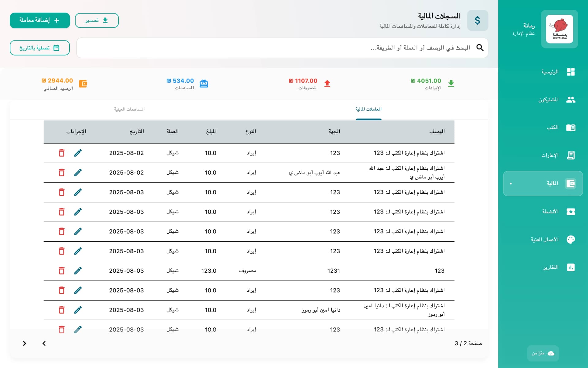Delete the مصروف row with amount 123.0
This screenshot has width=588, height=368.
[x=62, y=270]
